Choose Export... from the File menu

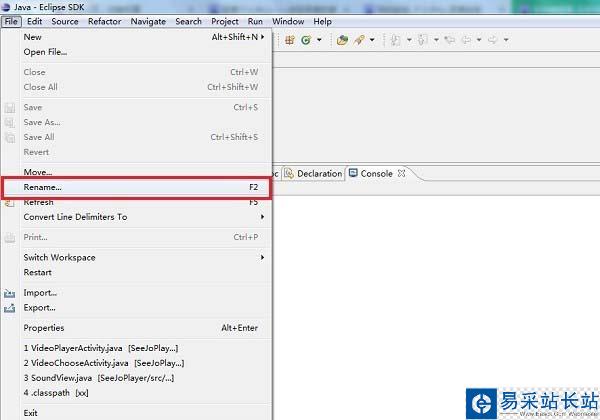tap(136, 308)
